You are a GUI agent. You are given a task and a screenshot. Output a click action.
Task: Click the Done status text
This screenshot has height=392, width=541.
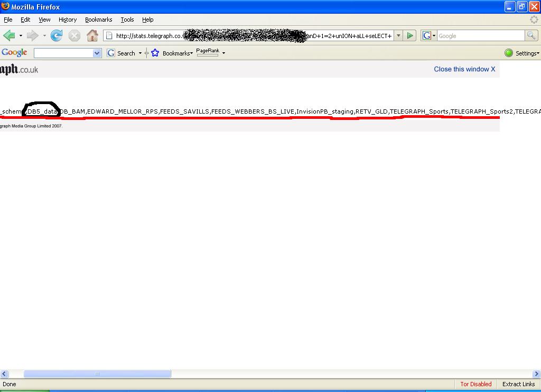(x=10, y=384)
